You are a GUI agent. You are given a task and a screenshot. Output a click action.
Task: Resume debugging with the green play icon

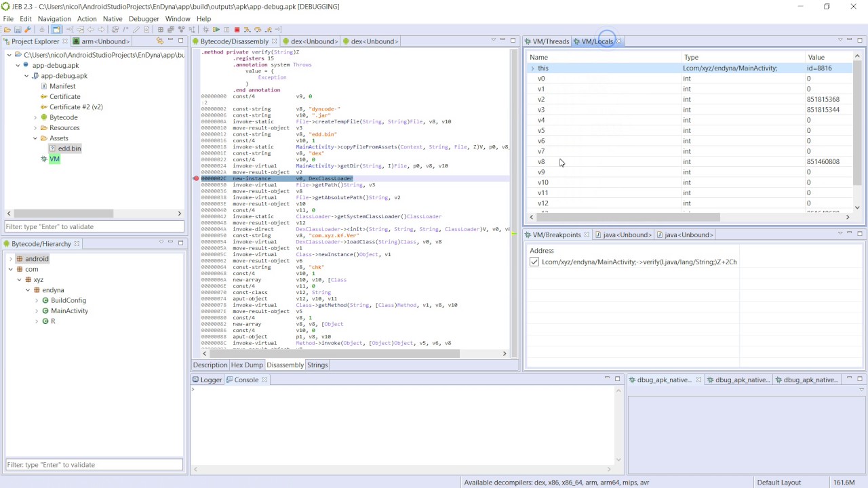(216, 30)
